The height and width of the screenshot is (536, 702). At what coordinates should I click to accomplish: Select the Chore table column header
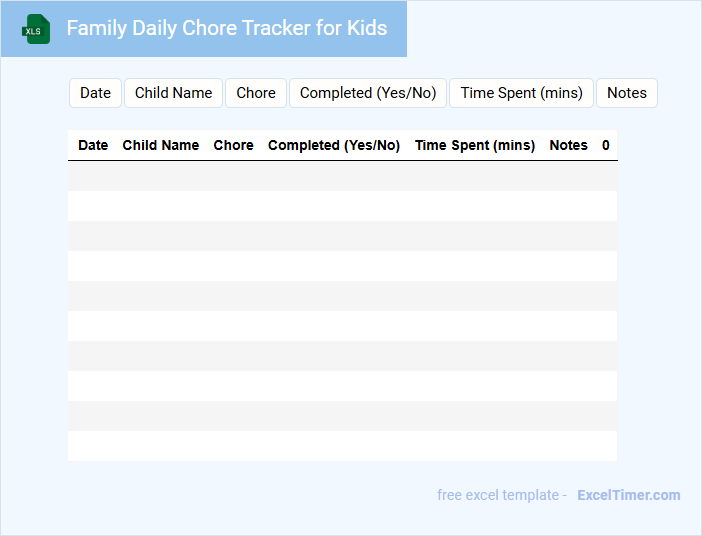click(233, 145)
